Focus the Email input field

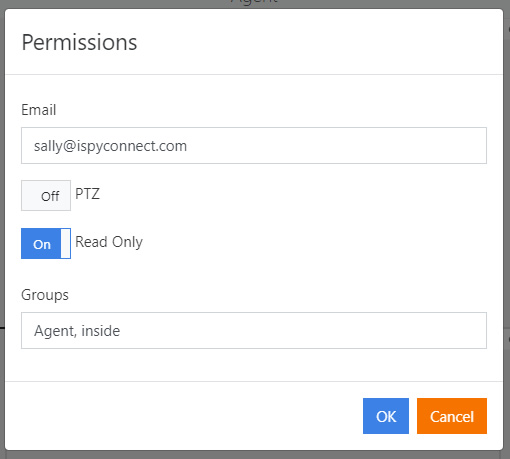coord(254,145)
